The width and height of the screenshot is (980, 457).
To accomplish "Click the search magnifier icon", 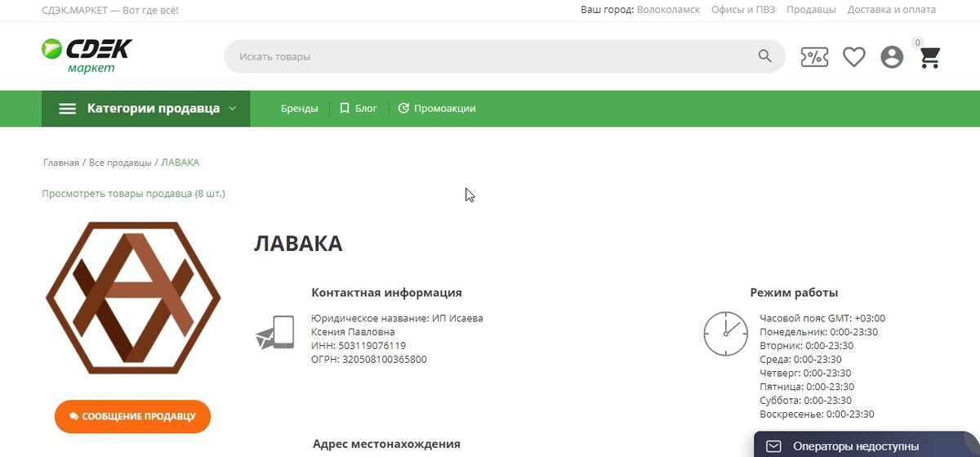I will [x=764, y=56].
